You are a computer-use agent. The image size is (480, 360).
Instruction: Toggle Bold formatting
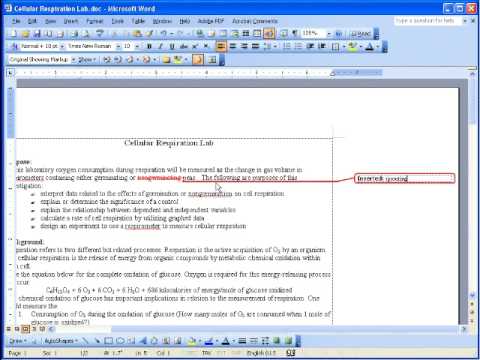149,46
